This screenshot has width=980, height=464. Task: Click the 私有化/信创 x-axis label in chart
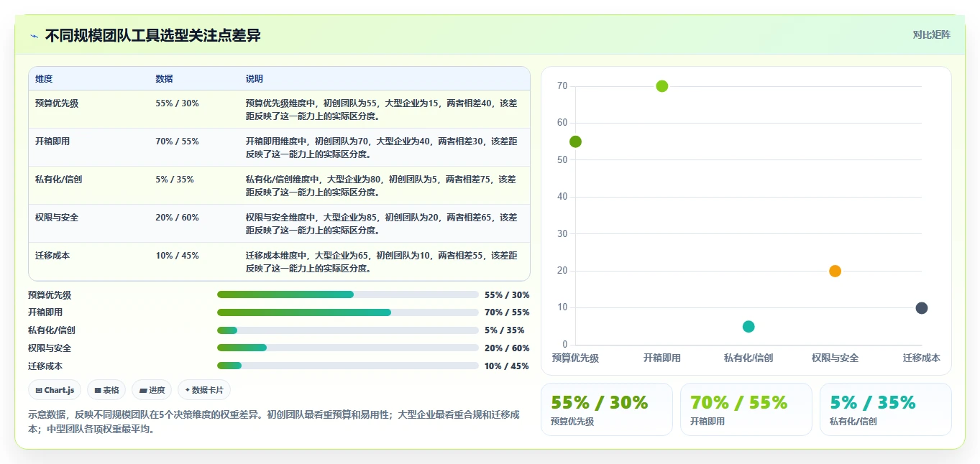point(748,358)
